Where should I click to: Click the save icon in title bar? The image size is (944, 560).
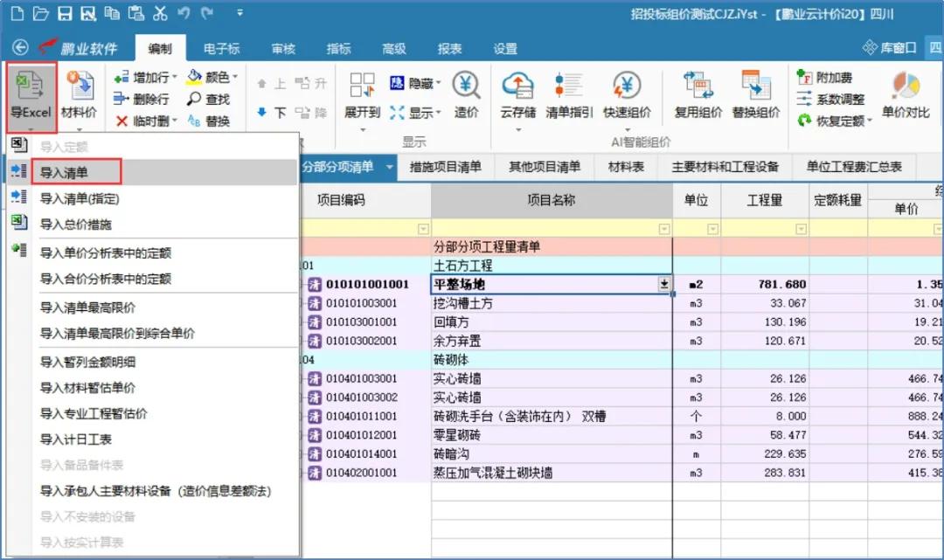(x=64, y=14)
